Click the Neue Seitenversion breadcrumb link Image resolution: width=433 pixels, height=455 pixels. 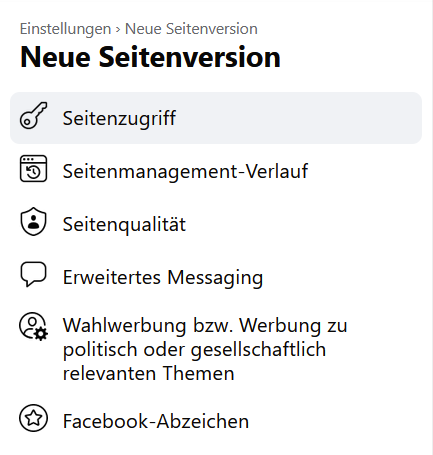(191, 29)
